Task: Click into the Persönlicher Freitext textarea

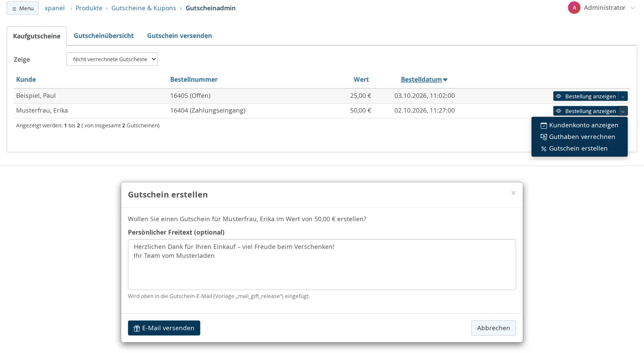Action: pos(322,265)
